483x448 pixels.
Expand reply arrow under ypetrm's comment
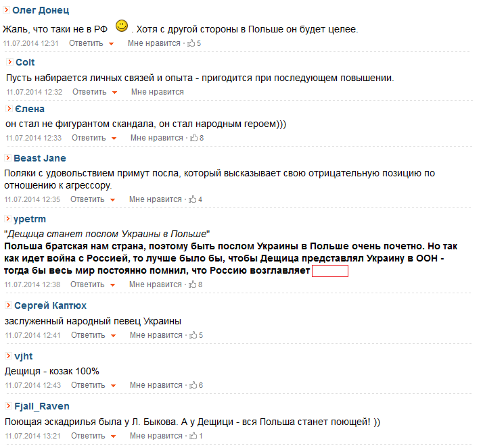click(113, 285)
